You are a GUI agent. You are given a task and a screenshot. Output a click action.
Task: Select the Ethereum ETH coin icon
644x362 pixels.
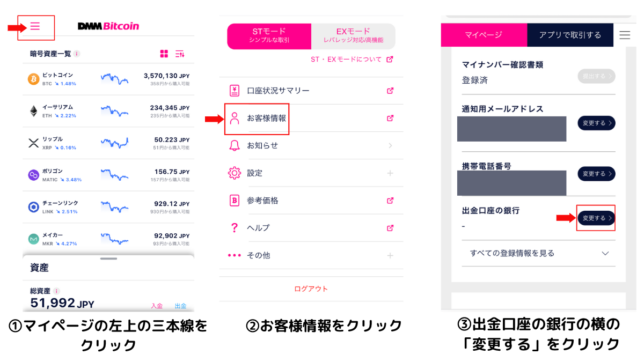34,111
